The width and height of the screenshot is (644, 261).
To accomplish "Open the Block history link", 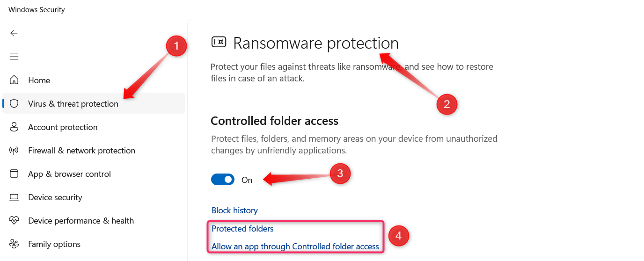I will 234,210.
